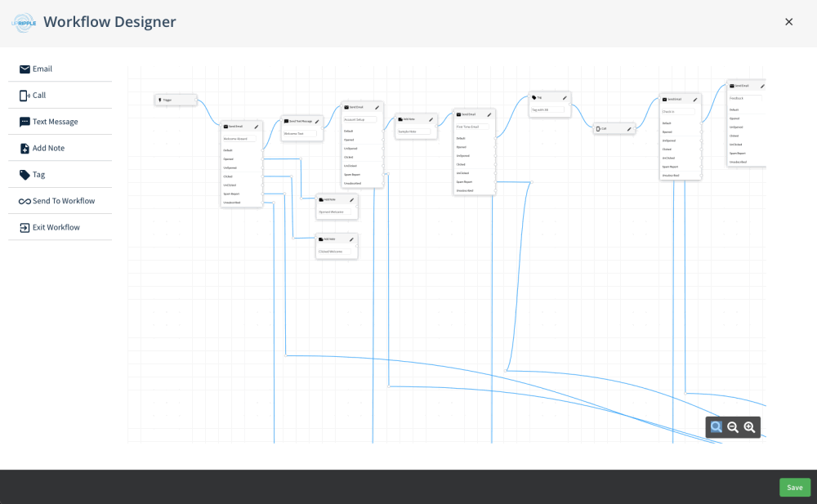
Task: Edit the Sample Note Add Note node
Action: pyautogui.click(x=431, y=119)
